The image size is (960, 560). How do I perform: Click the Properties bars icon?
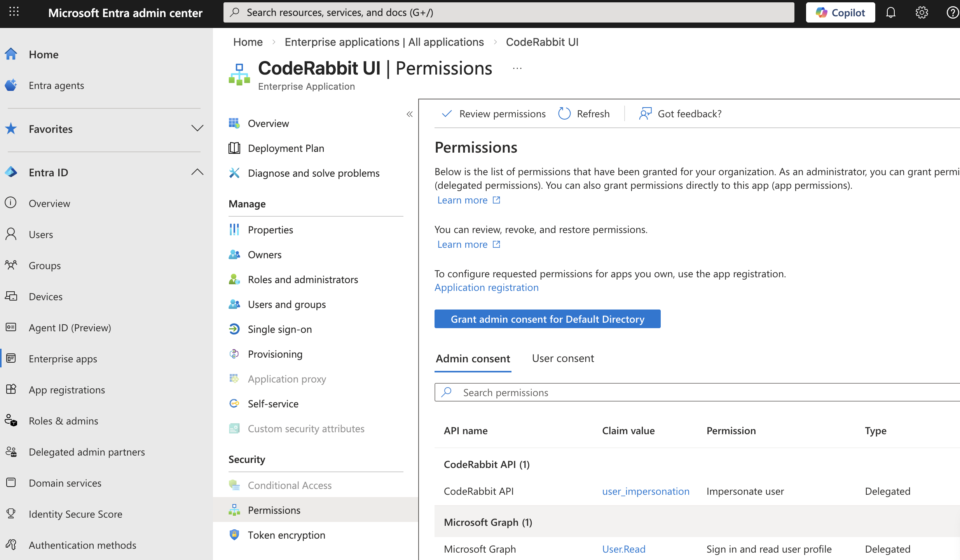tap(234, 230)
